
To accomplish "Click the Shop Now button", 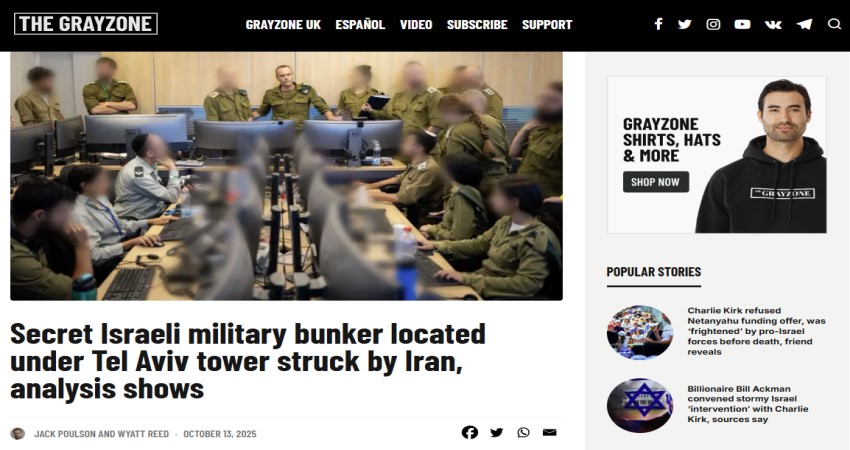I will [x=656, y=182].
